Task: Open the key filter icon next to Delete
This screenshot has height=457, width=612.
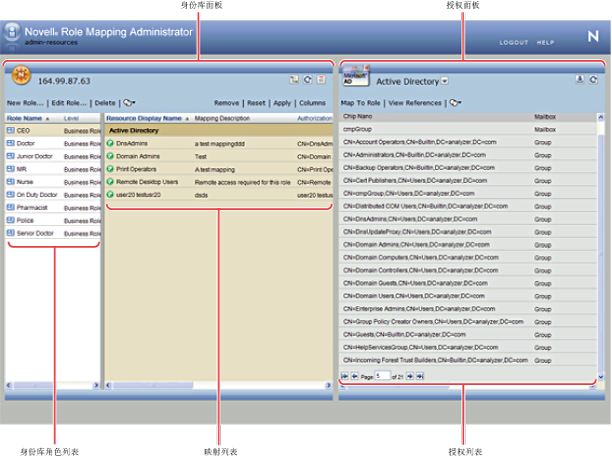Action: pyautogui.click(x=129, y=103)
